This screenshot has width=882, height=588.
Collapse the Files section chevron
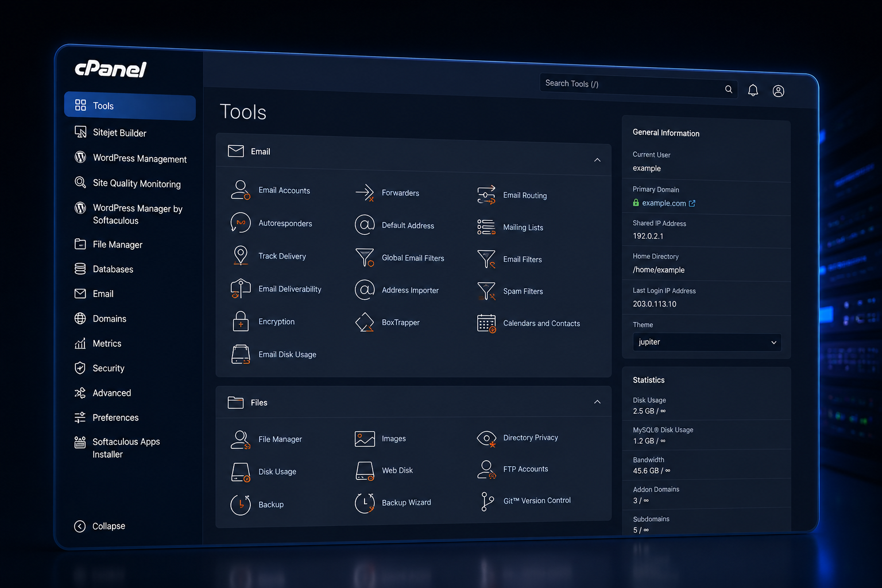coord(597,401)
